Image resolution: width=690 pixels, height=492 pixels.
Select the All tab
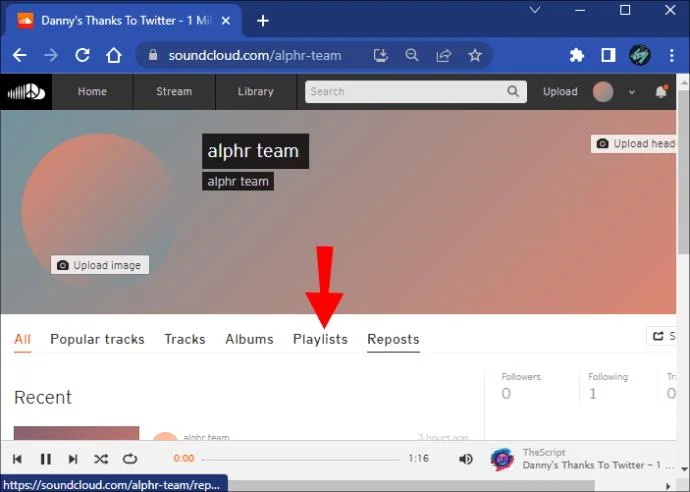click(22, 339)
